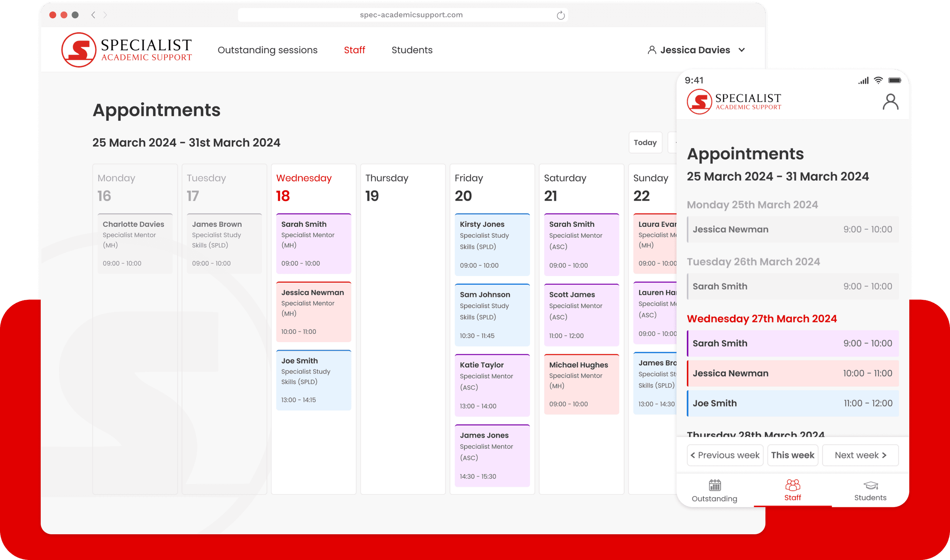Image resolution: width=950 pixels, height=560 pixels.
Task: Click the Today button
Action: (x=645, y=142)
